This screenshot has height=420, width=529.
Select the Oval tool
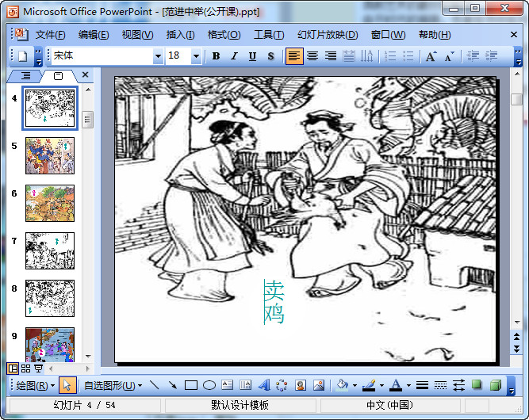pyautogui.click(x=209, y=385)
